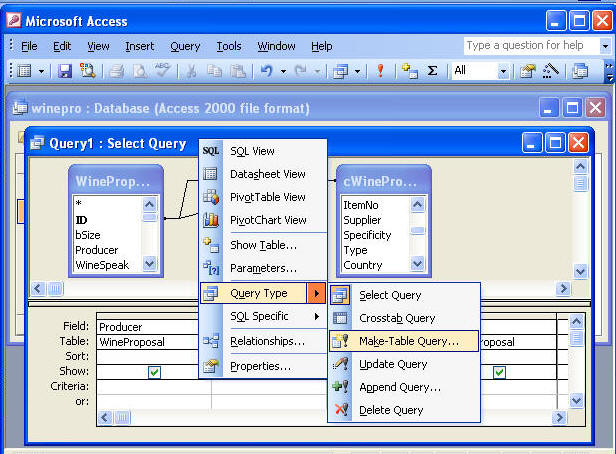Click the Spelling check toolbar icon

162,70
